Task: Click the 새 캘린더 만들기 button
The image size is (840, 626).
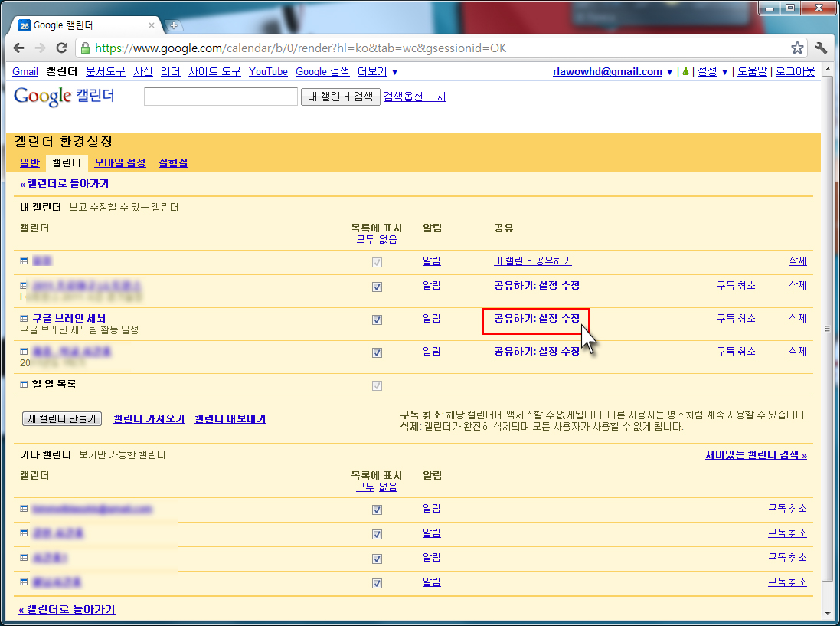Action: pyautogui.click(x=61, y=418)
